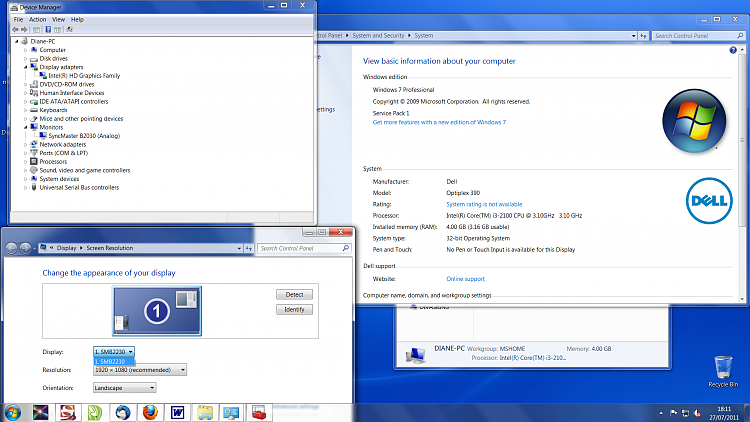Open Mozilla Firefox from taskbar
Viewport: 750px width, 422px height.
(x=150, y=412)
